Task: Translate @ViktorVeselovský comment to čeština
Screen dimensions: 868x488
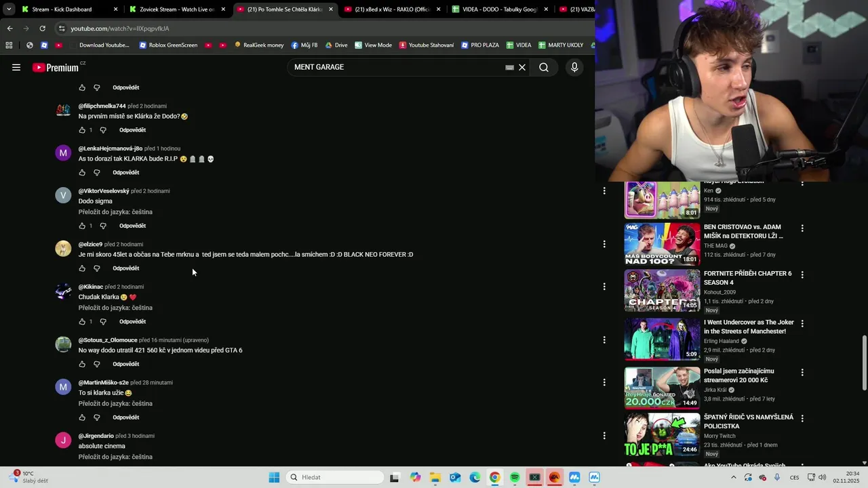Action: pyautogui.click(x=115, y=212)
